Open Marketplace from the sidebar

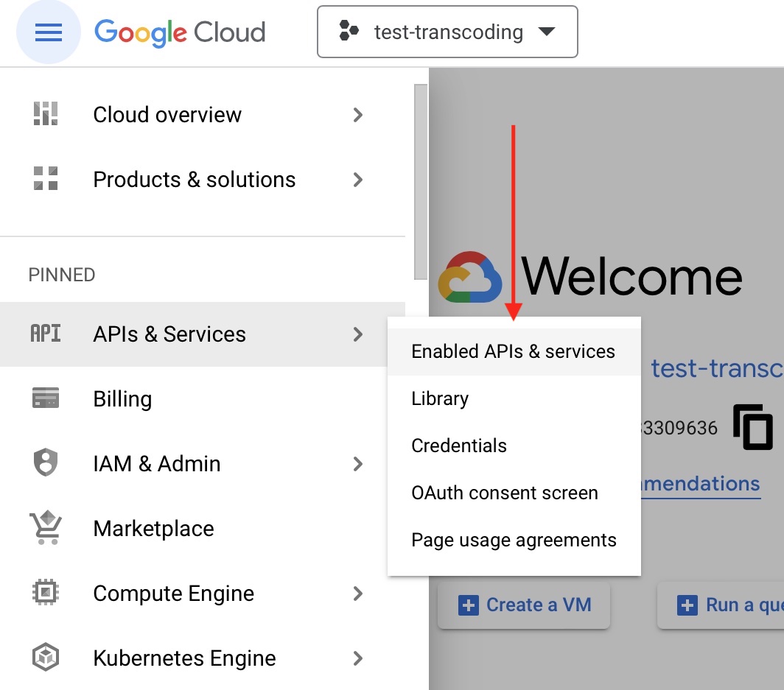[x=203, y=529]
